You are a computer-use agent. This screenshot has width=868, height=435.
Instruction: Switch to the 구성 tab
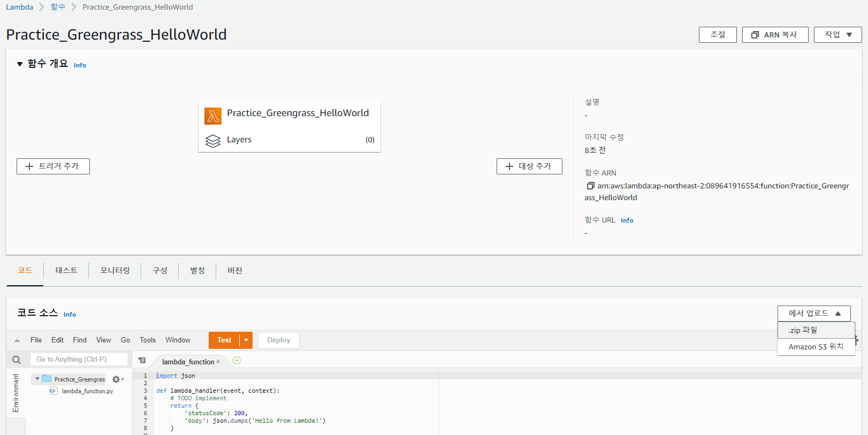coord(160,271)
